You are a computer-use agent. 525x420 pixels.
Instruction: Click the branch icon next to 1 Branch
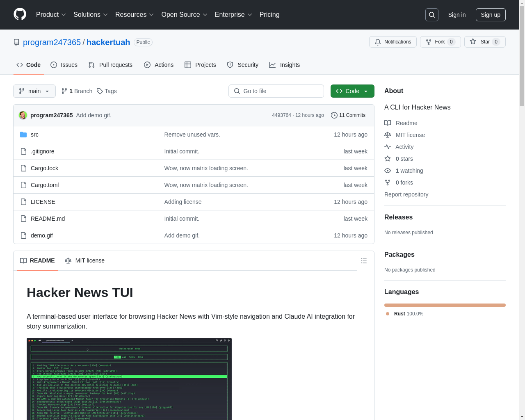[x=64, y=91]
